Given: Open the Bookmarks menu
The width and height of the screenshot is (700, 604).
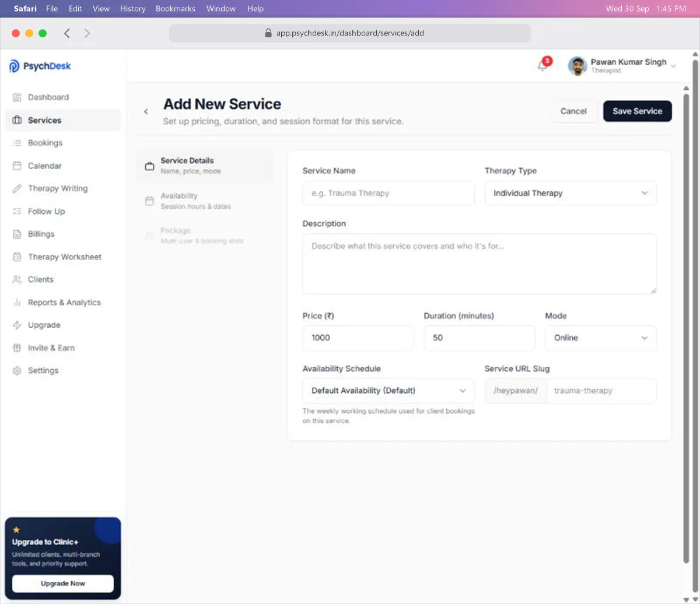Looking at the screenshot, I should 176,9.
